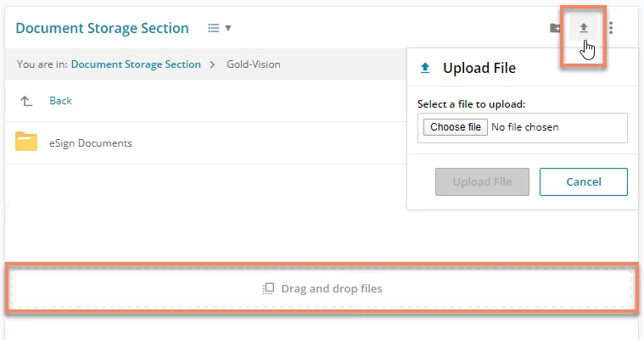Viewport: 644px width, 340px height.
Task: Click the drag and drop icon
Action: (268, 288)
